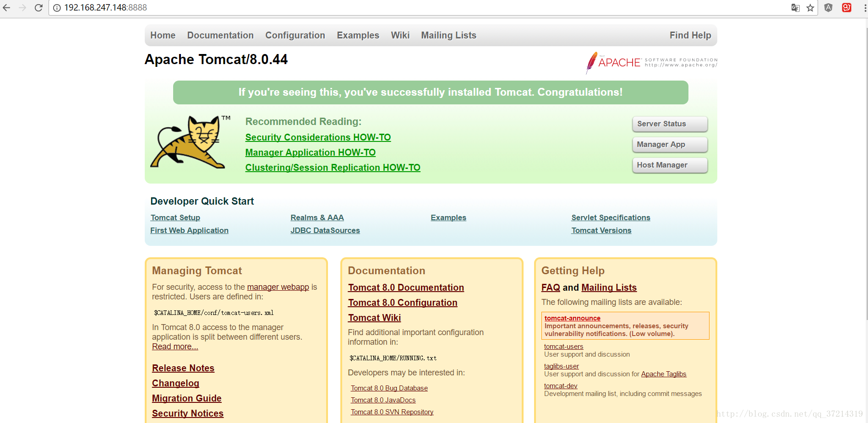868x423 pixels.
Task: Open tomcat-users mailing list link
Action: point(563,347)
